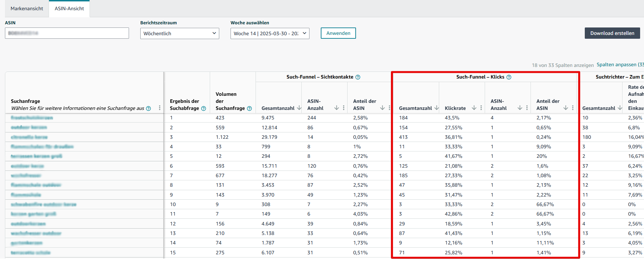Select the Klickrate cell showing 12,16%

click(x=454, y=243)
